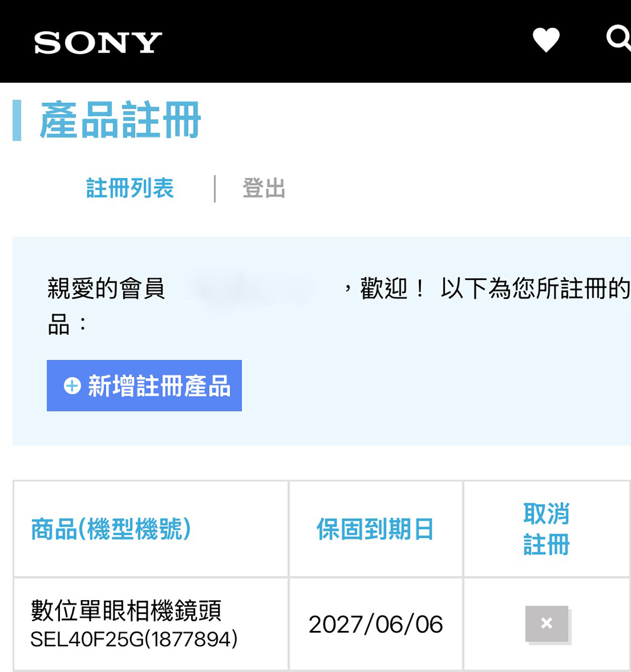Click the 親愛的會員 greeting text
The height and width of the screenshot is (672, 631).
(x=106, y=290)
